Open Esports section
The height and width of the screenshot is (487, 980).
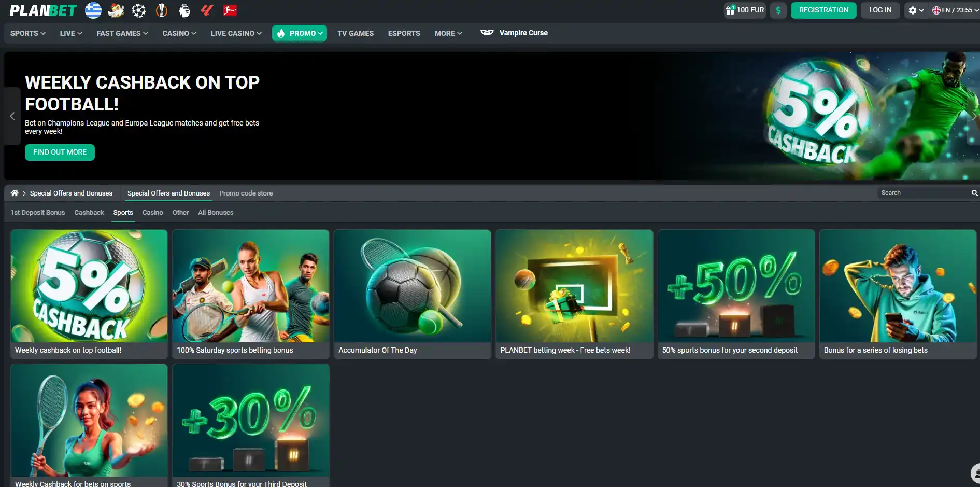click(x=404, y=33)
